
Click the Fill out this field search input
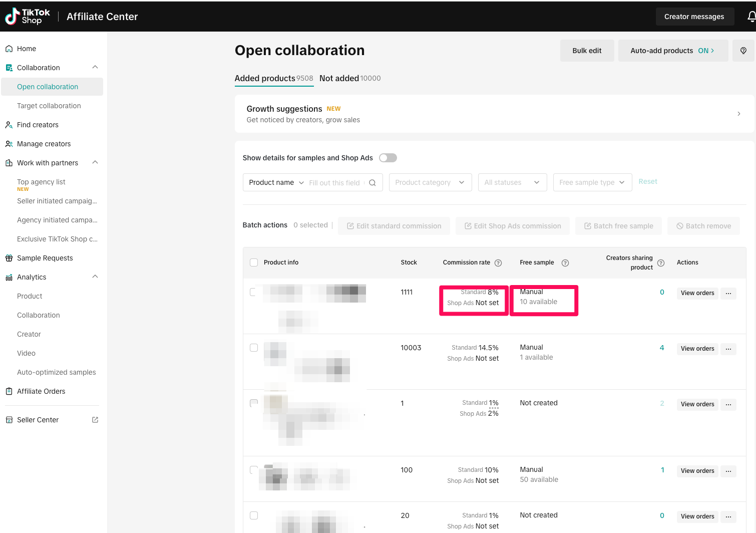pos(334,183)
